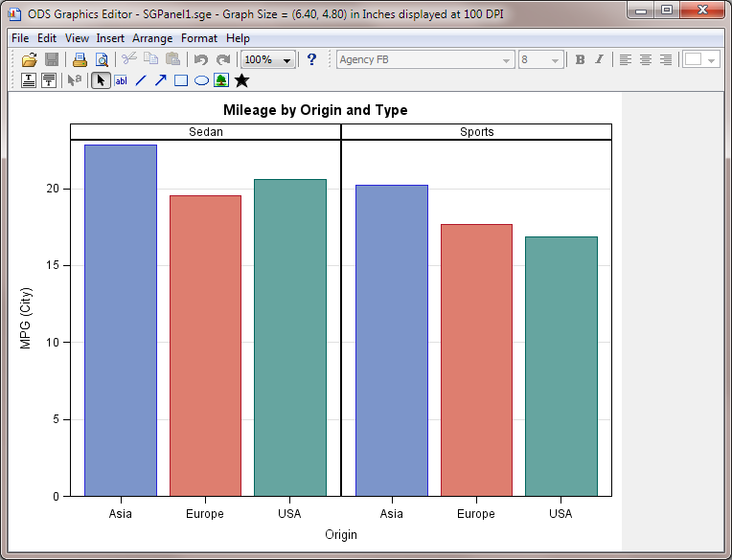The height and width of the screenshot is (560, 732).
Task: Undo the last action
Action: click(x=201, y=59)
